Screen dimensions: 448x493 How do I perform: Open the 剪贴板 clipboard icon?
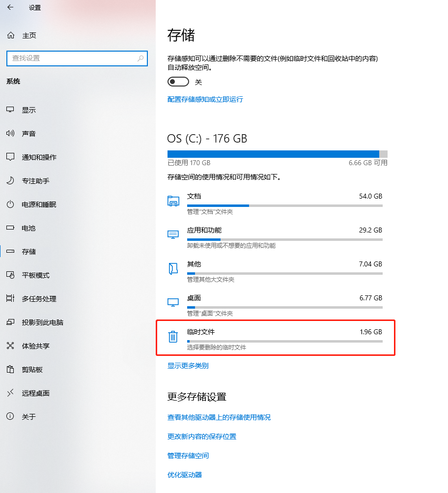(10, 369)
